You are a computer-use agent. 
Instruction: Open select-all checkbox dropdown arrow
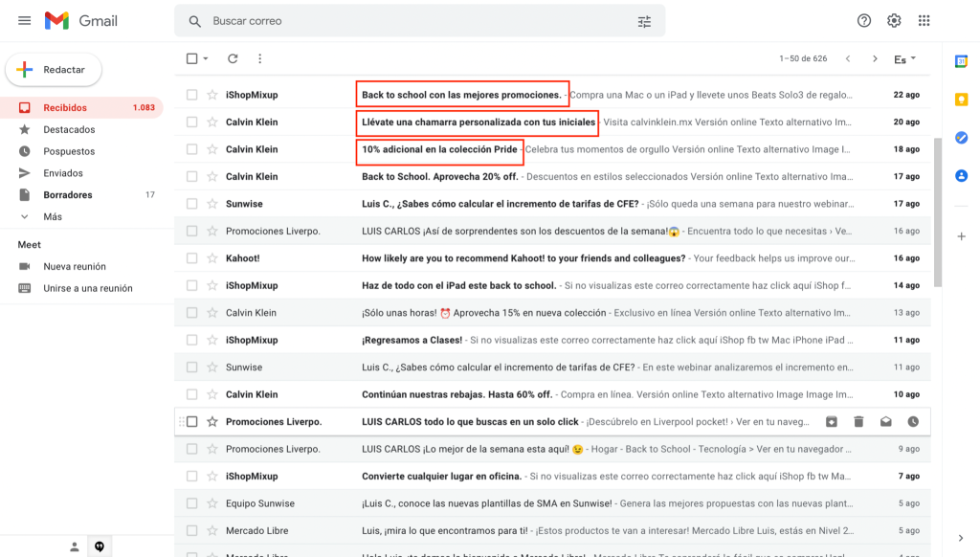click(206, 58)
